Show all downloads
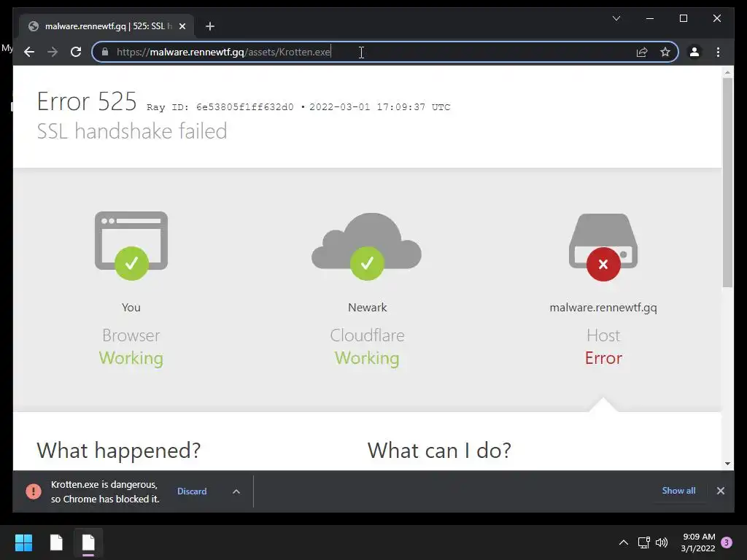Screen dimensions: 747x560 (x=678, y=491)
